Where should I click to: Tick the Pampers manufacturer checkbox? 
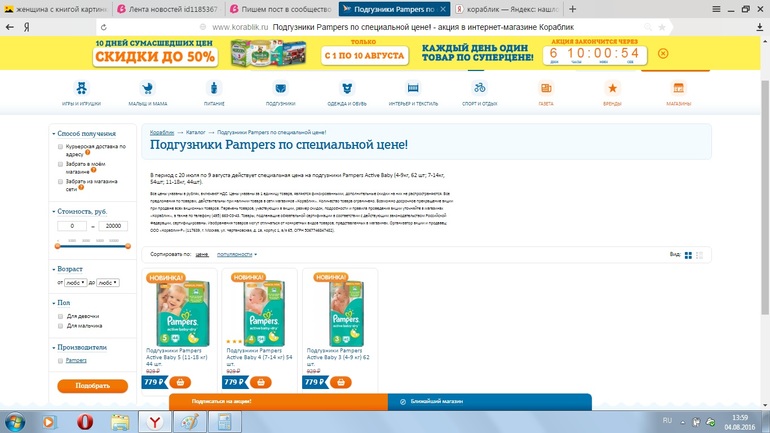[60, 361]
